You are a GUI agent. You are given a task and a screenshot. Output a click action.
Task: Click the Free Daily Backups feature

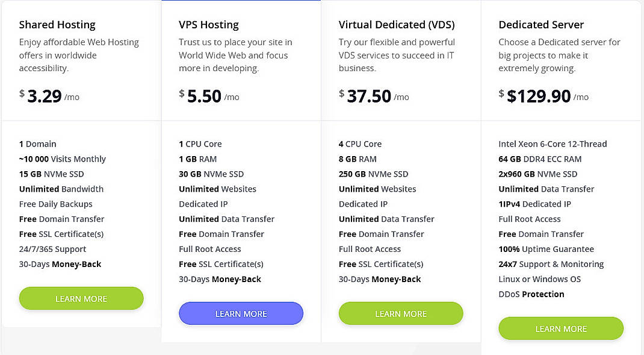(55, 204)
